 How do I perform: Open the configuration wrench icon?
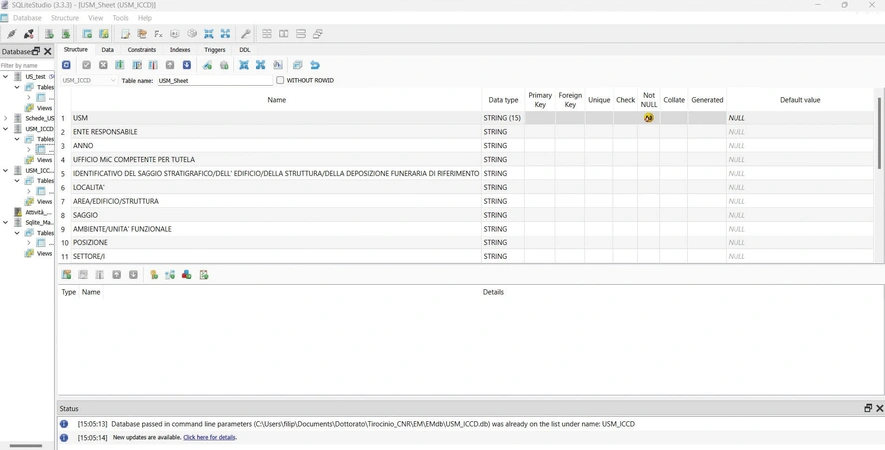pos(246,34)
